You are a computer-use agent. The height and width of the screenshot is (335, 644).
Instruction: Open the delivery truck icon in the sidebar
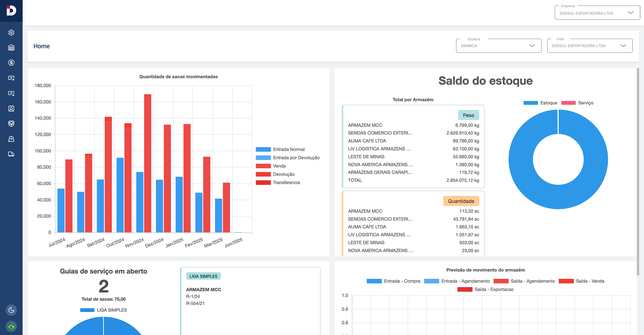pyautogui.click(x=11, y=154)
